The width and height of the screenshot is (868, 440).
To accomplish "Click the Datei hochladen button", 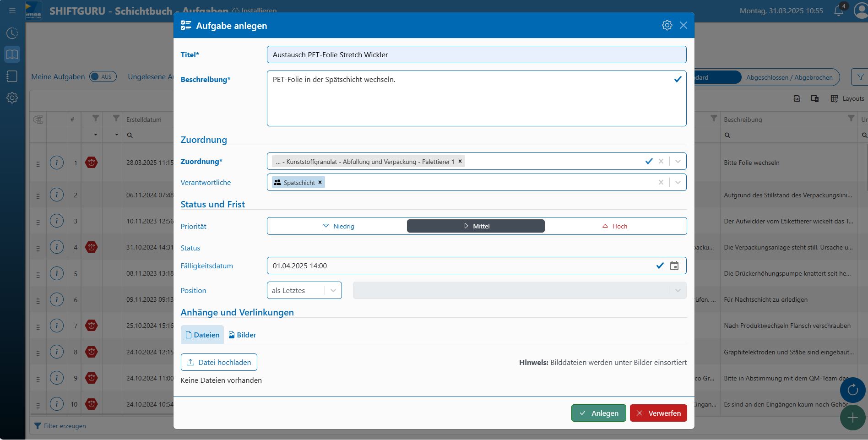I will click(219, 362).
